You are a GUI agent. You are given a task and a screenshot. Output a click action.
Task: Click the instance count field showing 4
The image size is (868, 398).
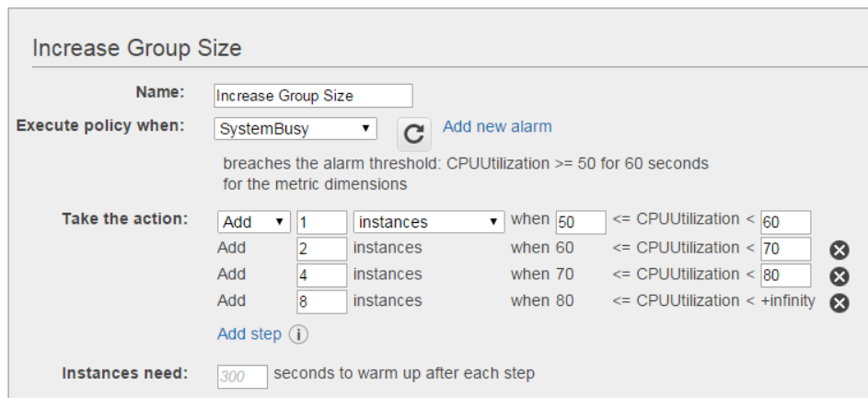pyautogui.click(x=321, y=275)
